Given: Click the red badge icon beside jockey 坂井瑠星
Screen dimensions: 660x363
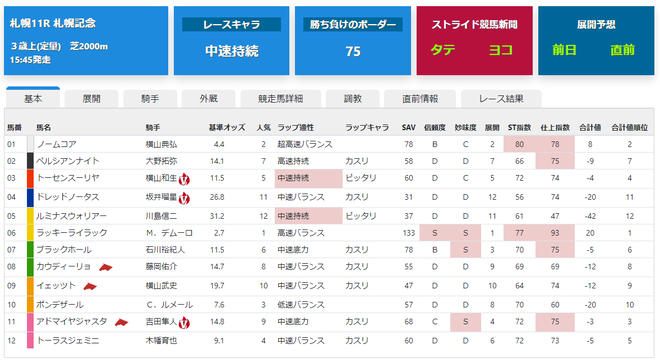Looking at the screenshot, I should tap(184, 198).
